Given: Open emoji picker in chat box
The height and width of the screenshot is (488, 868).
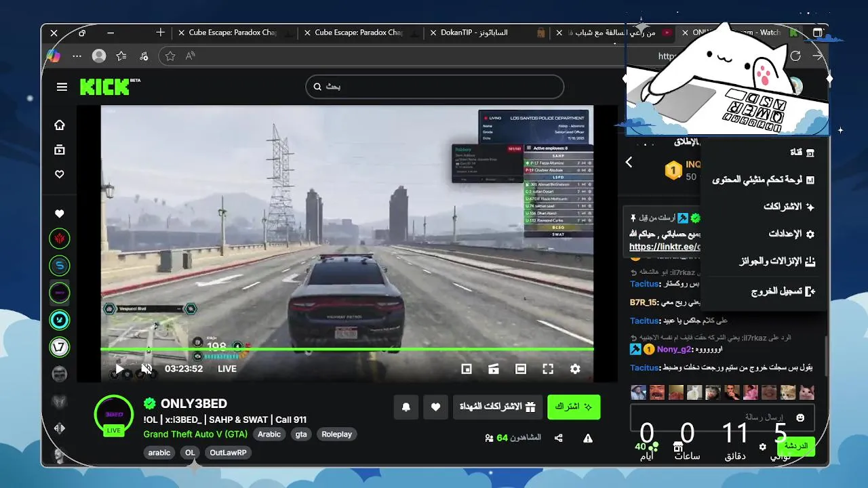Looking at the screenshot, I should (x=800, y=418).
